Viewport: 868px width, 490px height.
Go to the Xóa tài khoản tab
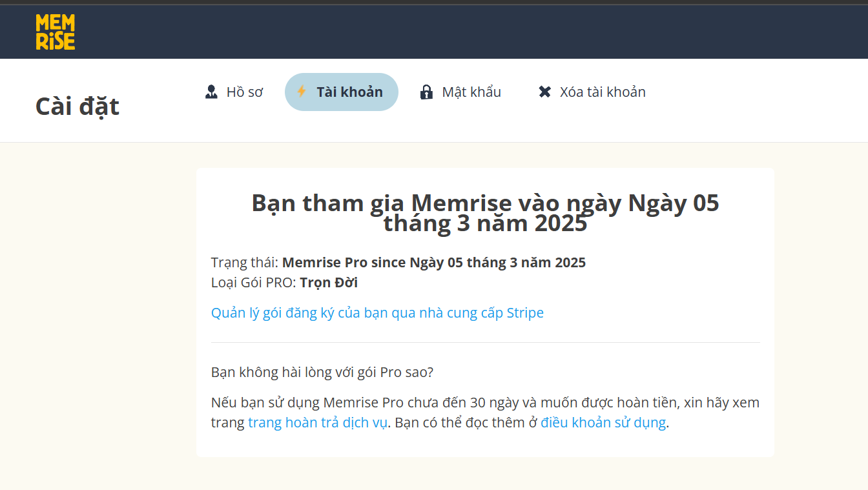click(x=592, y=92)
